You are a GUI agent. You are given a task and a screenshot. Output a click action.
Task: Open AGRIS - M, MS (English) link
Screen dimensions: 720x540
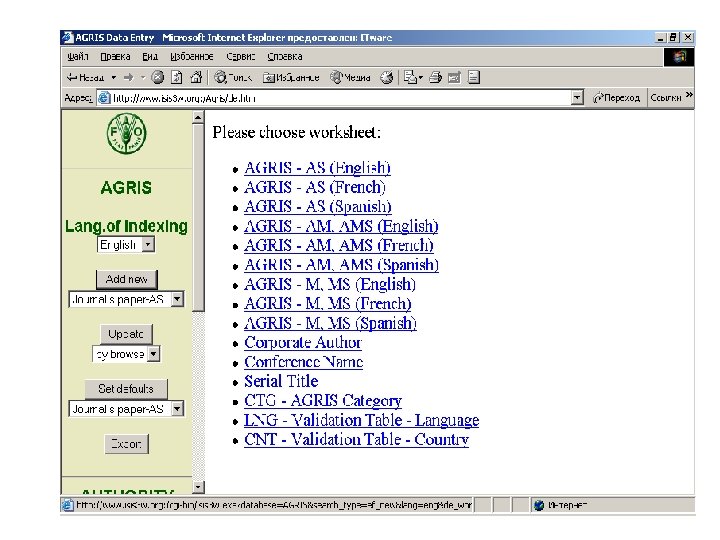click(330, 284)
